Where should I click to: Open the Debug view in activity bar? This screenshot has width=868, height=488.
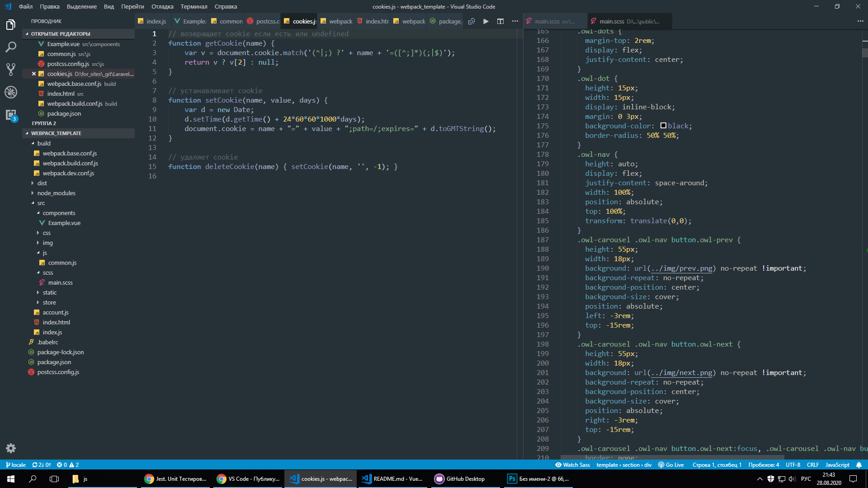11,92
